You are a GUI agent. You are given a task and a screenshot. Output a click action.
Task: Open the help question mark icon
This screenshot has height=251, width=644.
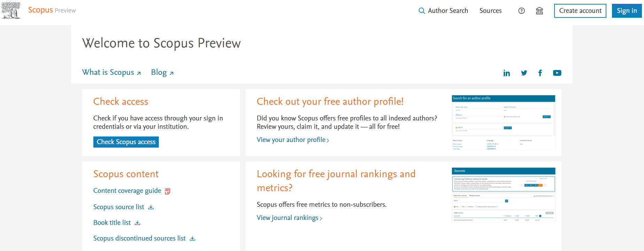(x=521, y=11)
